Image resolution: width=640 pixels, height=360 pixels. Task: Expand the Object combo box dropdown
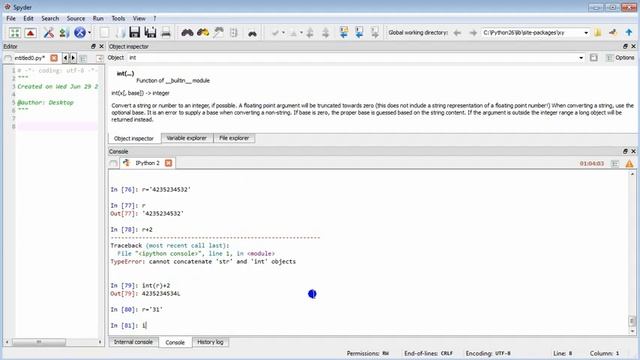pos(581,58)
